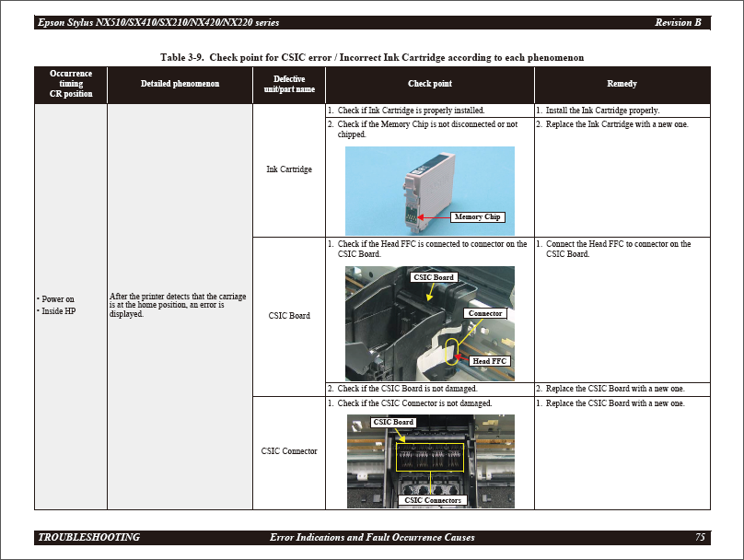Select the Check point column header
Screen dimensions: 744x560
(430, 84)
